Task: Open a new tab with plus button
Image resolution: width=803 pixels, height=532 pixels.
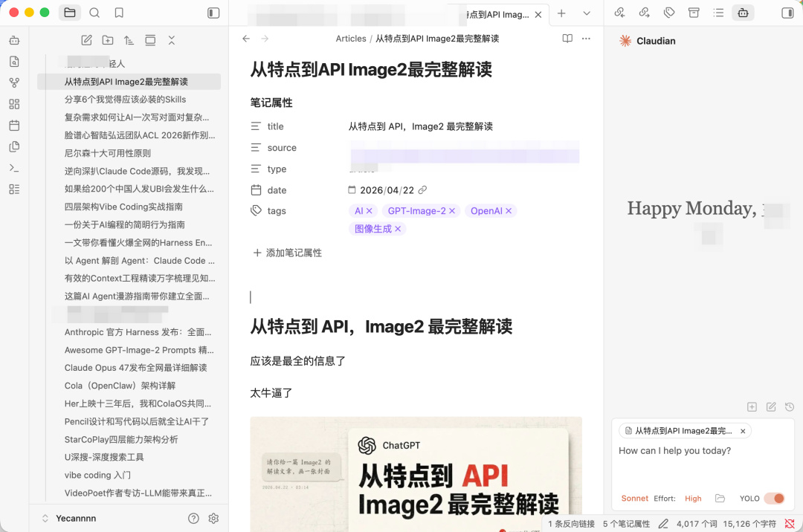Action: pos(561,13)
